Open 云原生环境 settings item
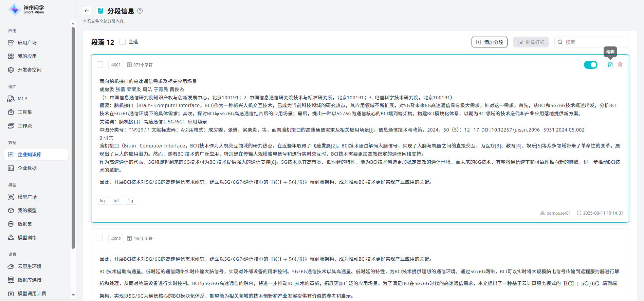 click(x=30, y=266)
